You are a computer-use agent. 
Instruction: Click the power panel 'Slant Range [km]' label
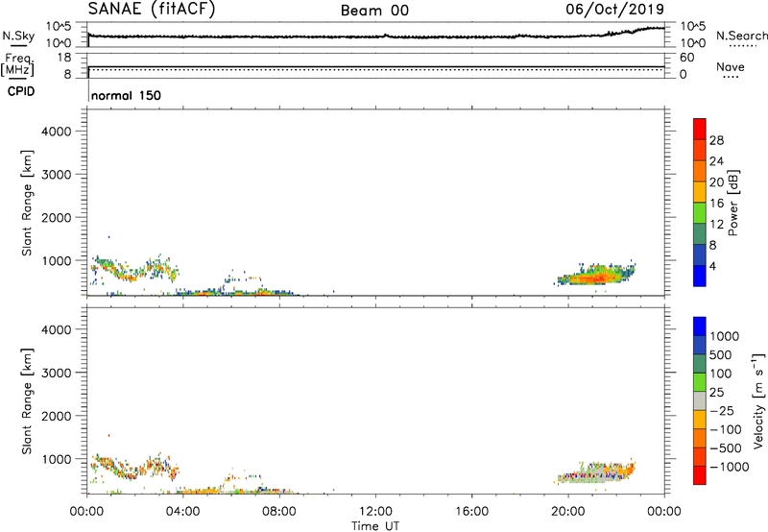point(27,203)
